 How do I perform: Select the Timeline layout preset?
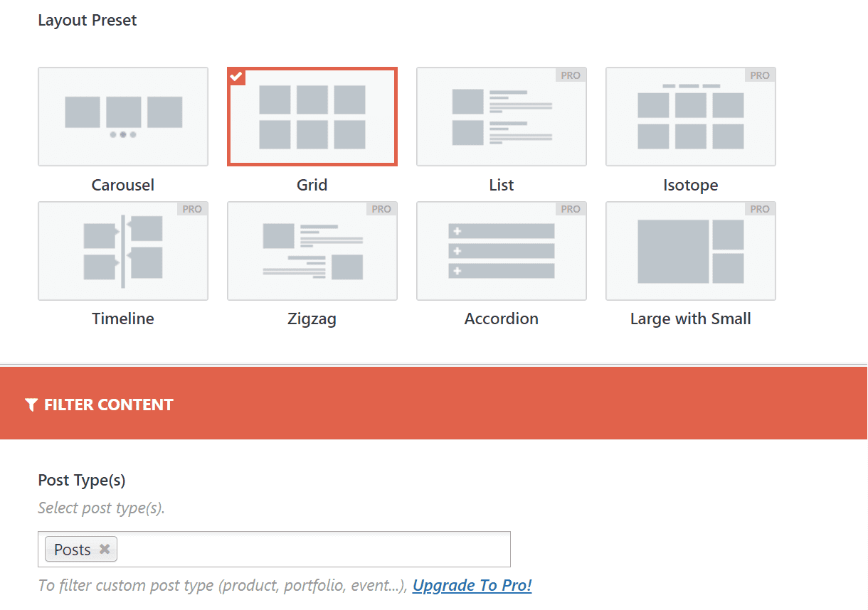pos(122,250)
